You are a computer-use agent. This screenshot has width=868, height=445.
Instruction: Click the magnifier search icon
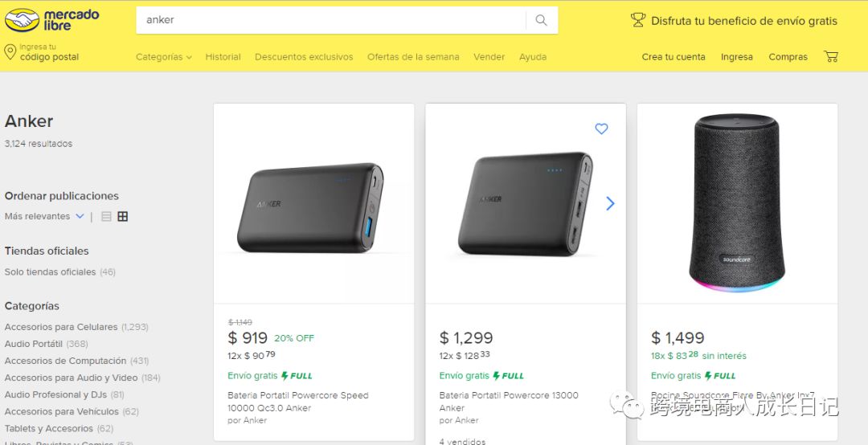(x=541, y=20)
